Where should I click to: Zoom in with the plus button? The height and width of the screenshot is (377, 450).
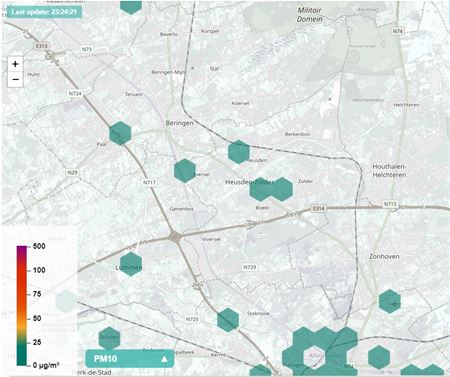15,64
